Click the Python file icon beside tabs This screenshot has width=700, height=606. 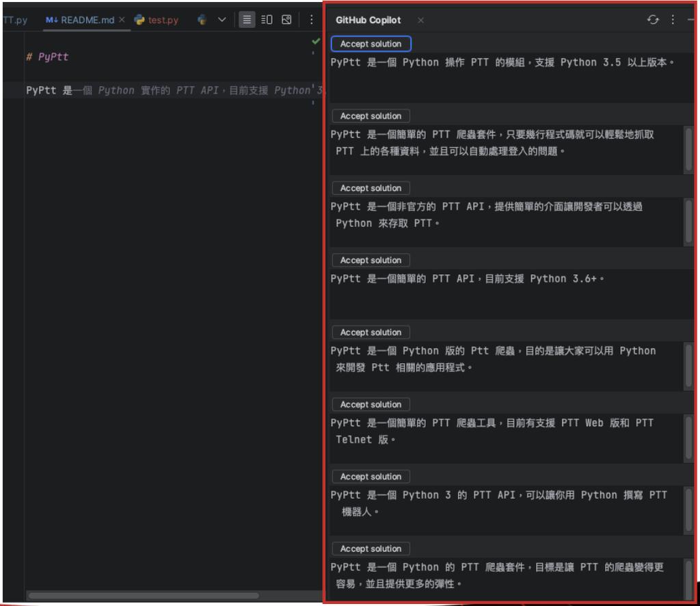click(202, 20)
